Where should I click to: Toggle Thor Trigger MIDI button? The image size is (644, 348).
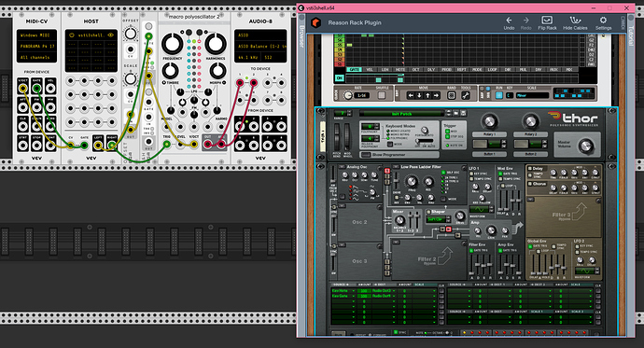pos(447,132)
